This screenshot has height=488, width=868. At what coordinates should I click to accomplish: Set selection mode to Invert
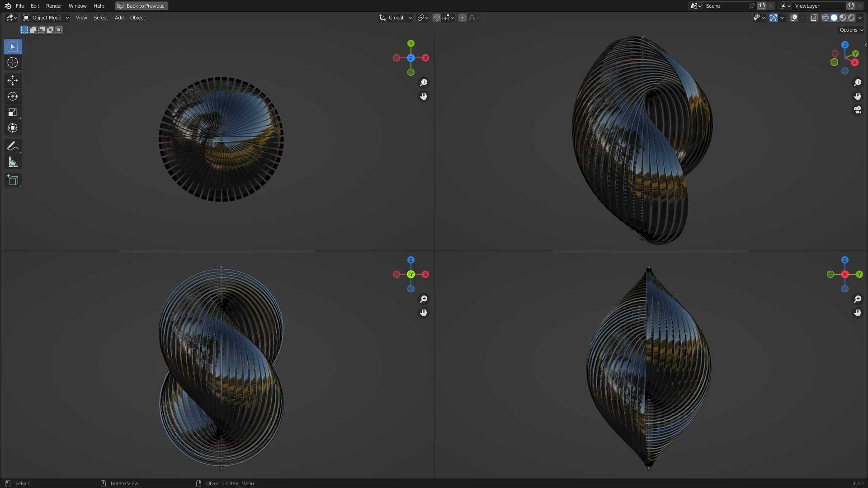coord(50,30)
